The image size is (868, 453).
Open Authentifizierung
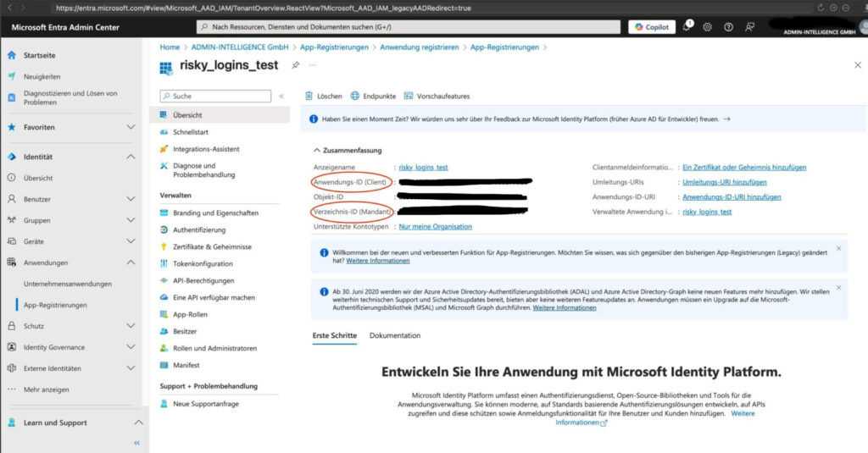198,230
